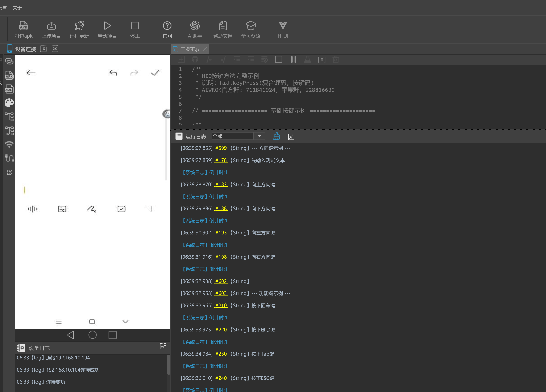Image resolution: width=546 pixels, height=392 pixels.
Task: Click the #183 line link in log
Action: [x=221, y=184]
